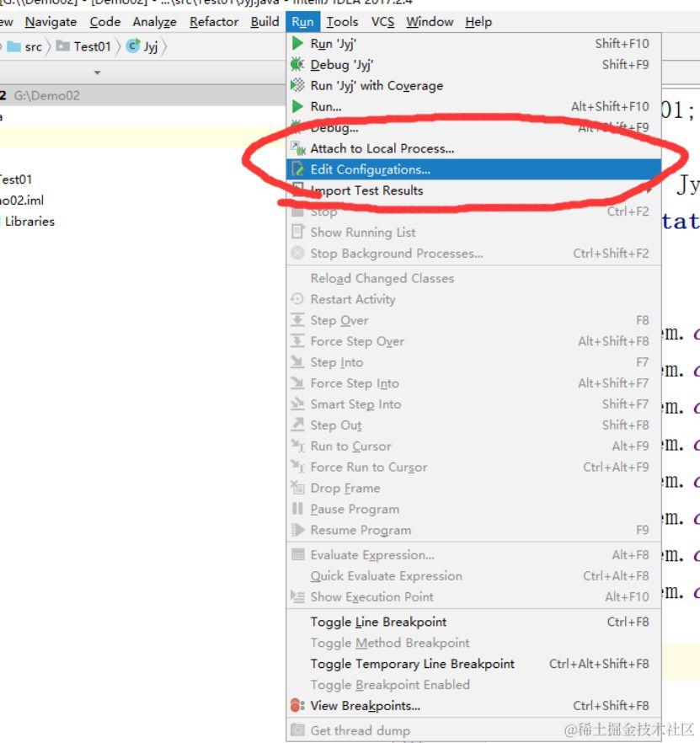Click the Get thread dump camera icon
This screenshot has width=700, height=743.
(x=297, y=730)
